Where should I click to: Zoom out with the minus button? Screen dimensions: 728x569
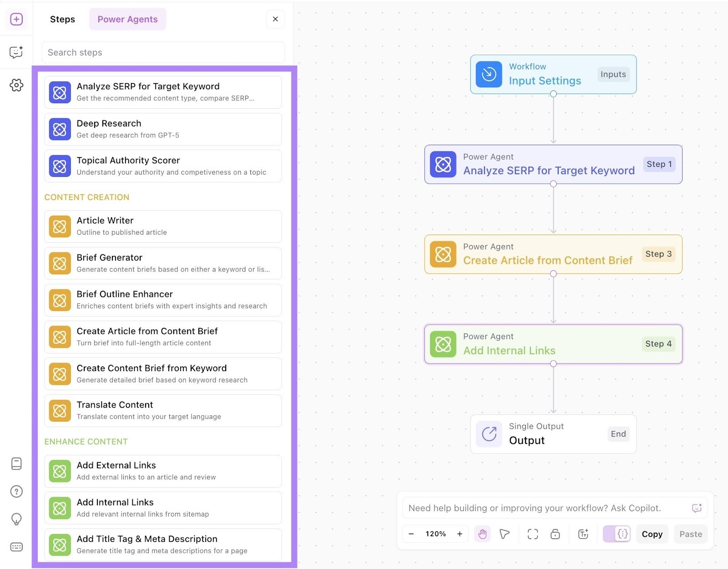pyautogui.click(x=411, y=534)
